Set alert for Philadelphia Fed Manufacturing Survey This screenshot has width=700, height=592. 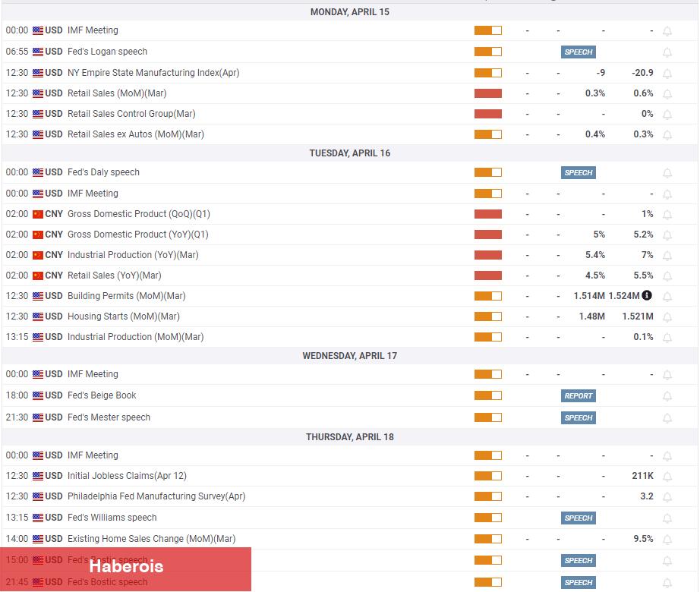667,497
